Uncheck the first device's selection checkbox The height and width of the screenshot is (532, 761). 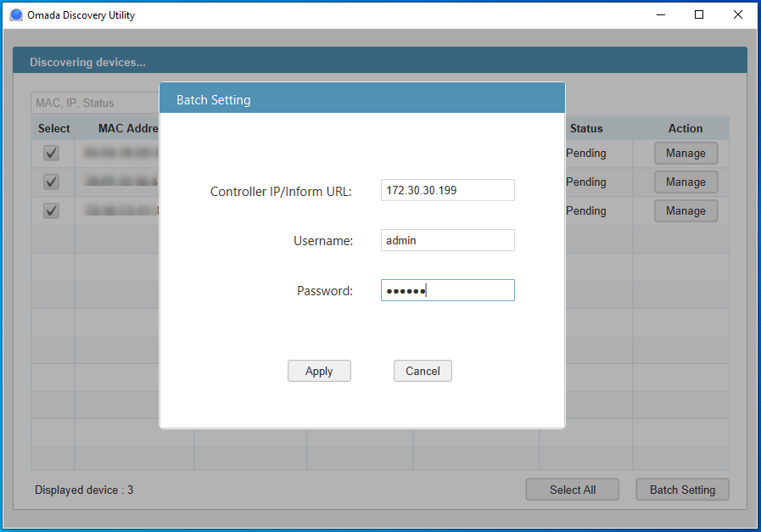click(51, 153)
